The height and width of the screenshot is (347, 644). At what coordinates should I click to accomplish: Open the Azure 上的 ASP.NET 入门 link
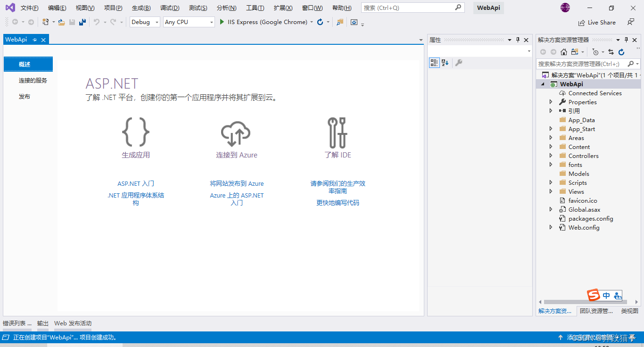pyautogui.click(x=237, y=199)
